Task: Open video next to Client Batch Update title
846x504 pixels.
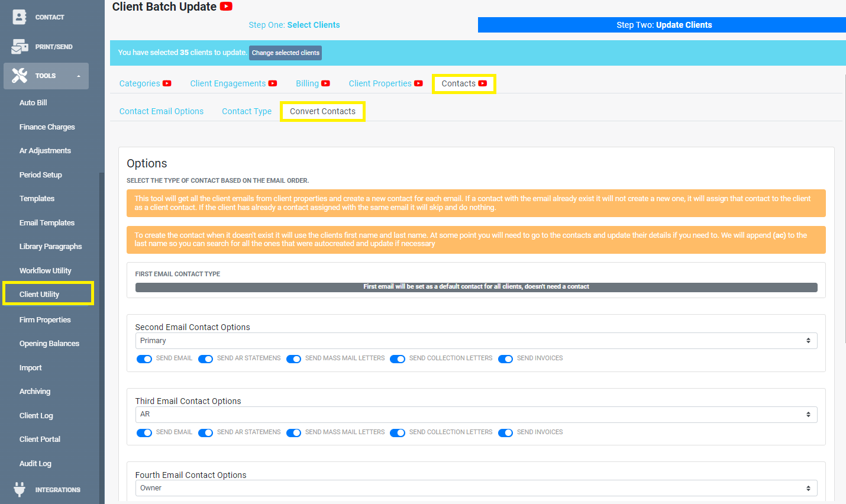Action: pyautogui.click(x=226, y=7)
